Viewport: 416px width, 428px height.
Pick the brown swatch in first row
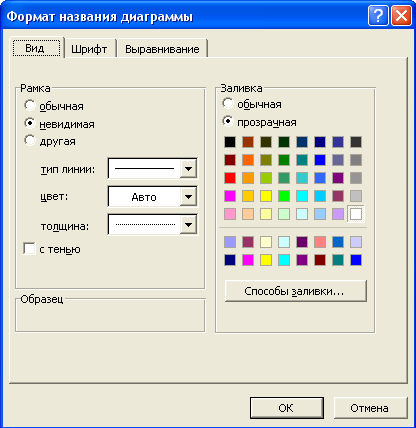(x=248, y=142)
